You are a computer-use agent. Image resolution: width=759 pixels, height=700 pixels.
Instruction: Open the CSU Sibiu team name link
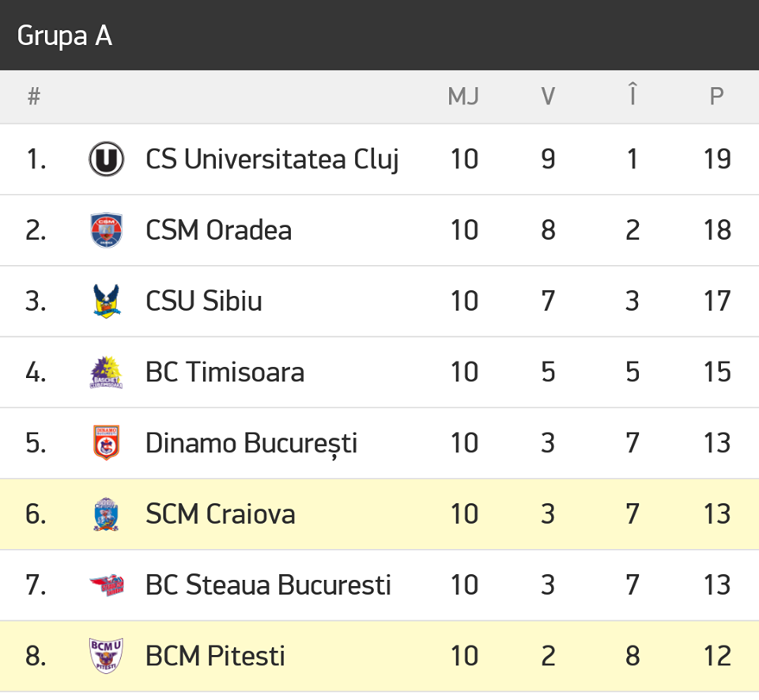tap(203, 301)
